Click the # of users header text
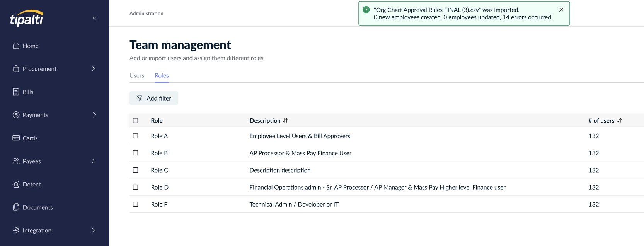This screenshot has width=644, height=246. (x=601, y=121)
